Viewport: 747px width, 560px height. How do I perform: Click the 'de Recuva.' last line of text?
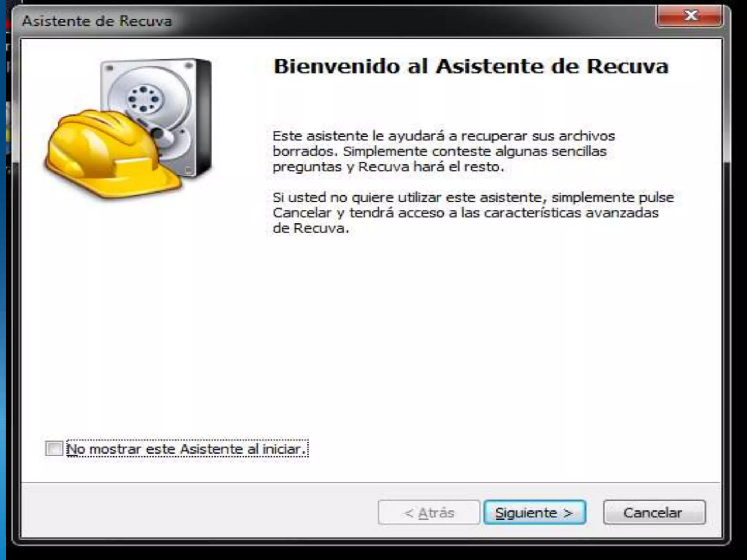(311, 228)
